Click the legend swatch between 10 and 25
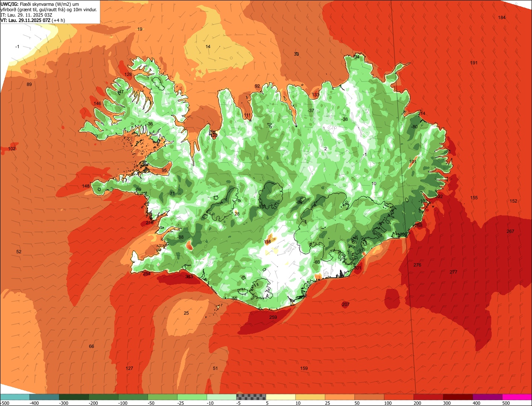532x406 pixels. click(310, 397)
